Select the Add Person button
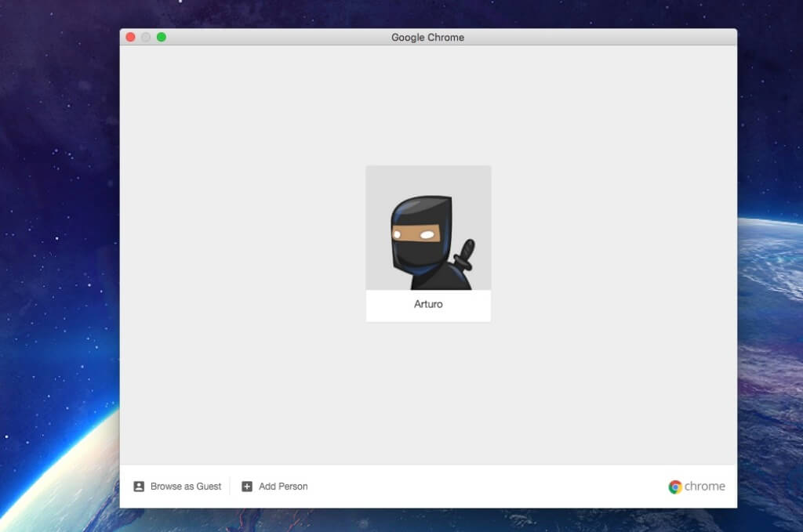This screenshot has width=803, height=532. pyautogui.click(x=274, y=486)
